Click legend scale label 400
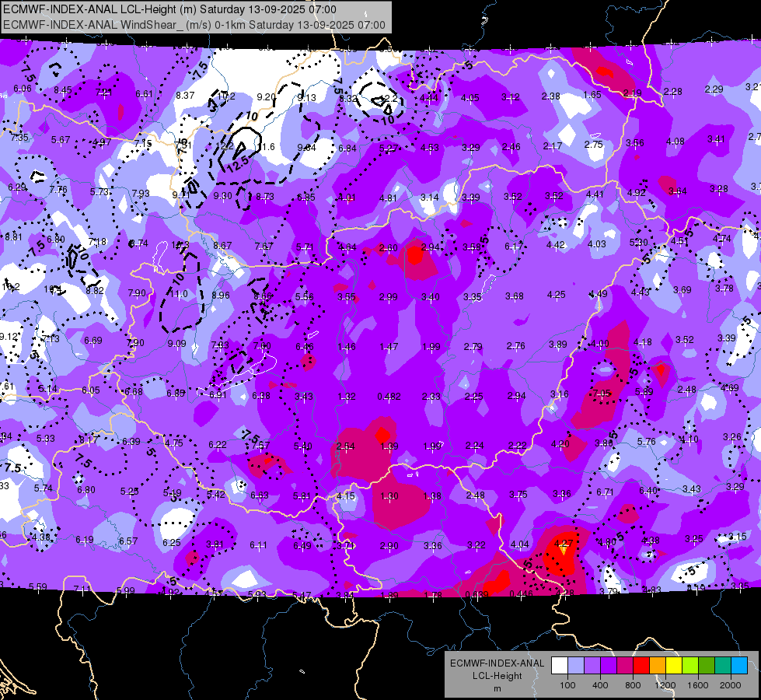Viewport: 761px width, 700px height. (x=600, y=685)
